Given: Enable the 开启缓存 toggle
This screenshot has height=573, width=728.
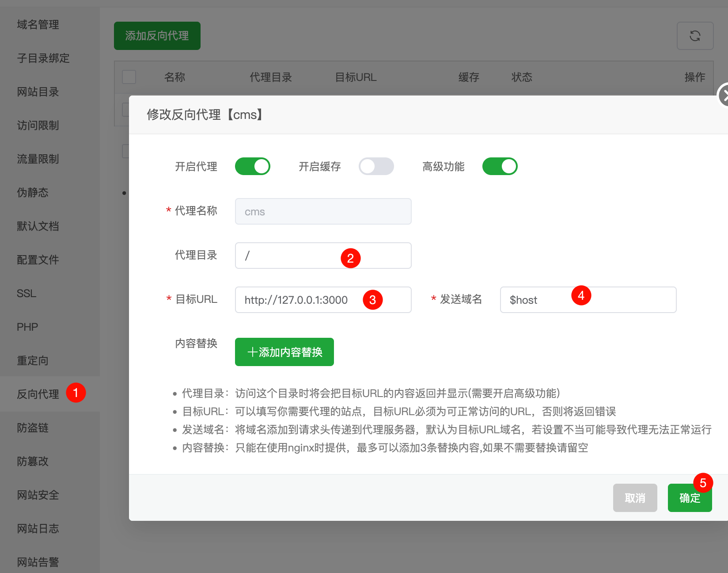Looking at the screenshot, I should (x=376, y=166).
